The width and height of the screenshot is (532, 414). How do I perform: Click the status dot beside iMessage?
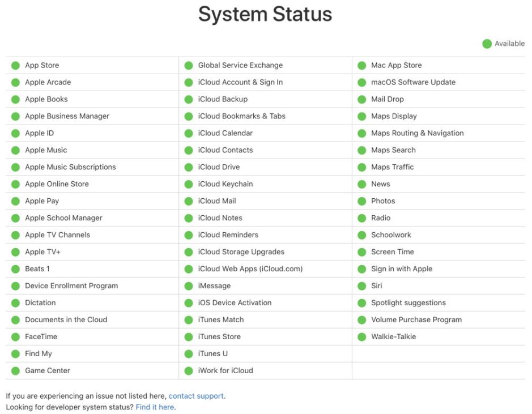pyautogui.click(x=188, y=286)
